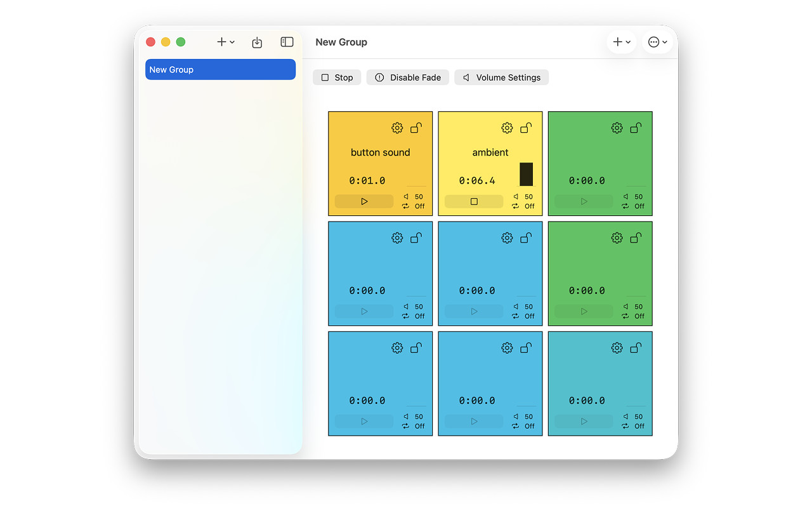Open gear settings on the middle-right green pad
Viewport: 812px width, 508px height.
pyautogui.click(x=617, y=237)
